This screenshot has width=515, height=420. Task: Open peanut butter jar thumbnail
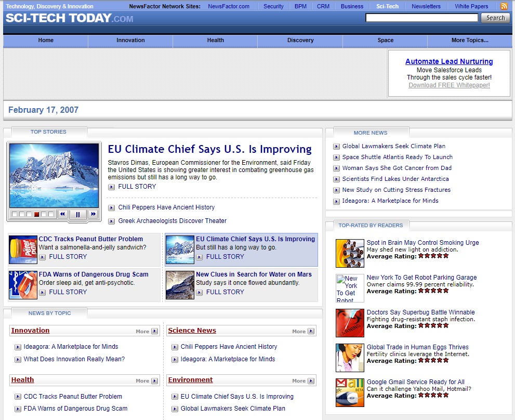23,250
